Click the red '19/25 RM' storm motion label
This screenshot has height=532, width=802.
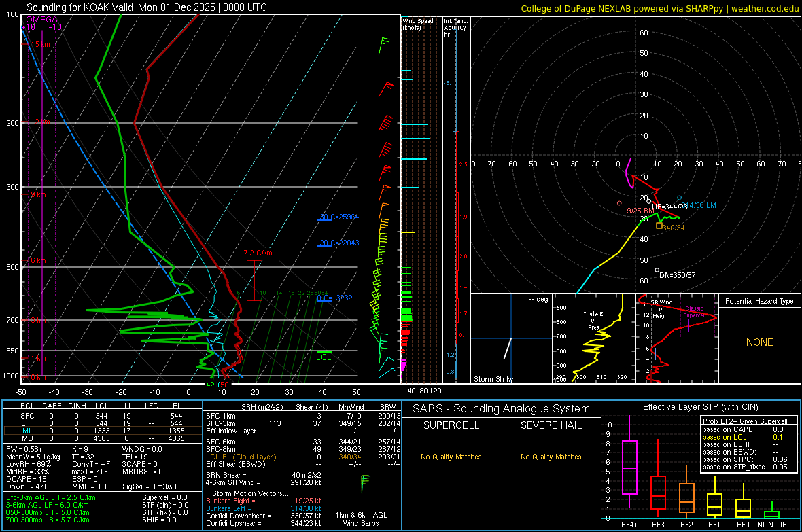coord(638,211)
